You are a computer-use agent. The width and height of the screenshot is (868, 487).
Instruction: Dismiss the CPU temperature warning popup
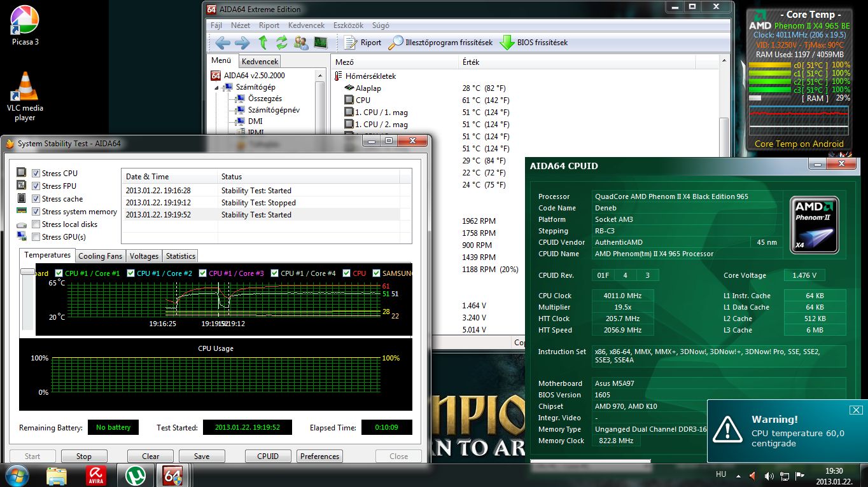(856, 410)
